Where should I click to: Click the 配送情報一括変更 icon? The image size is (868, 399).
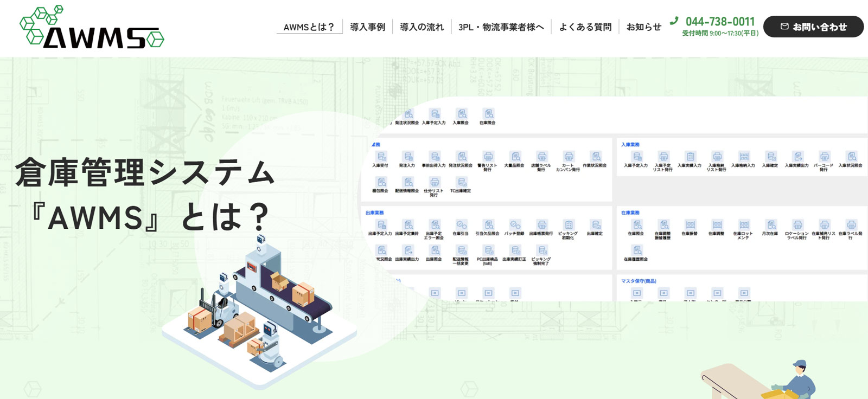tap(462, 250)
